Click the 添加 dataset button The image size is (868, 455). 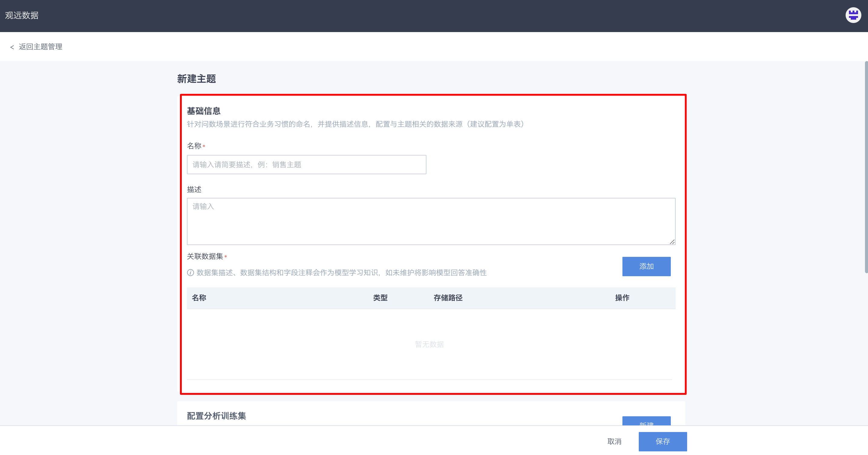(x=646, y=266)
